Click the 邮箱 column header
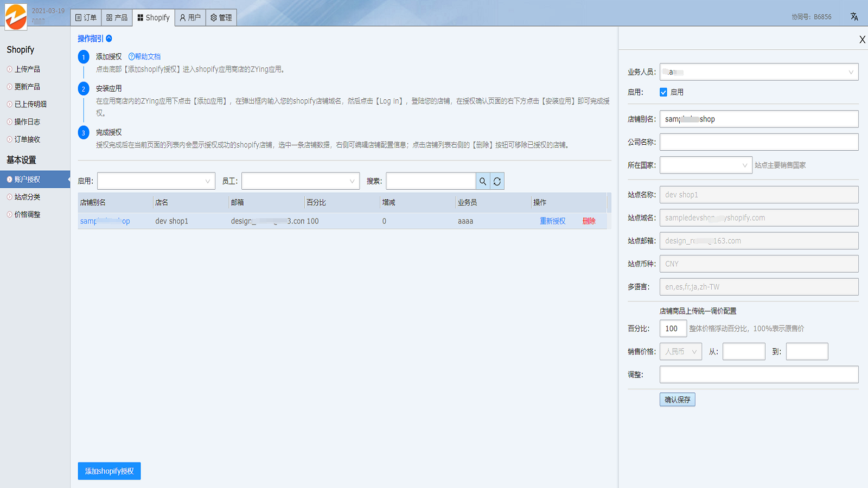Image resolution: width=868 pixels, height=488 pixels. [237, 202]
